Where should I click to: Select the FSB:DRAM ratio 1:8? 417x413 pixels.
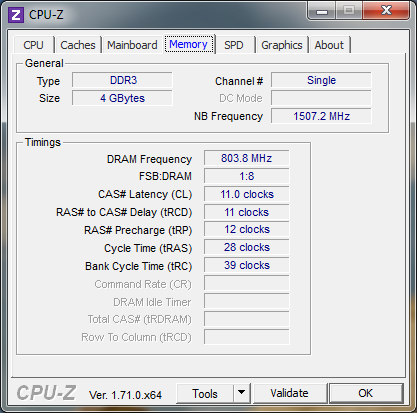247,176
